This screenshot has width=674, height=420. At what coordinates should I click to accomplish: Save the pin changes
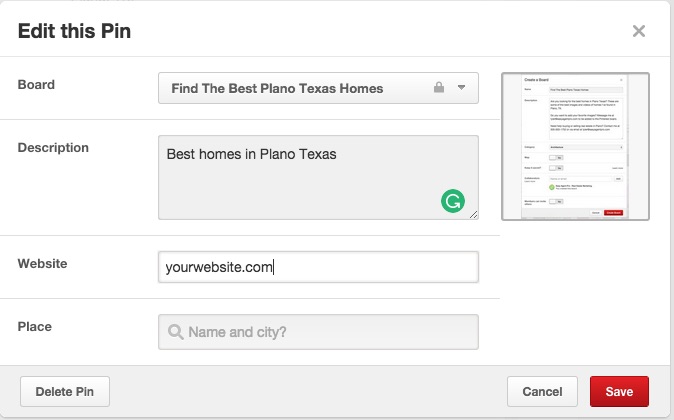pos(619,392)
